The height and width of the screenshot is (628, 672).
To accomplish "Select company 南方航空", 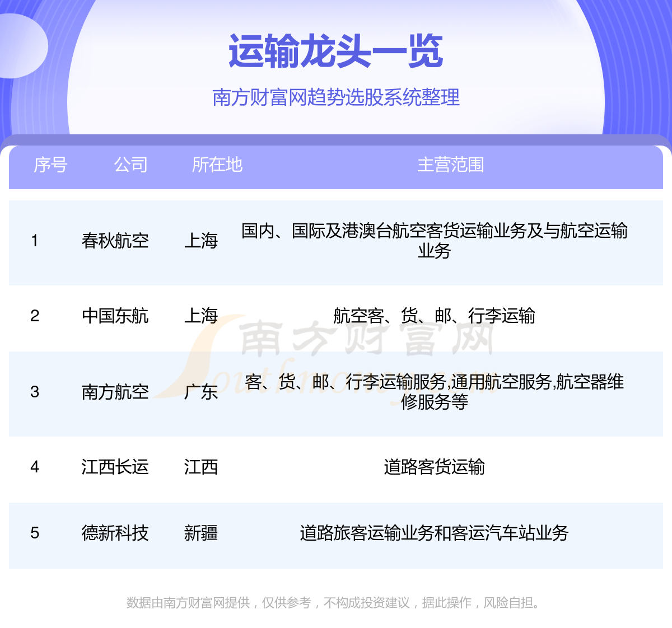I will 115,392.
